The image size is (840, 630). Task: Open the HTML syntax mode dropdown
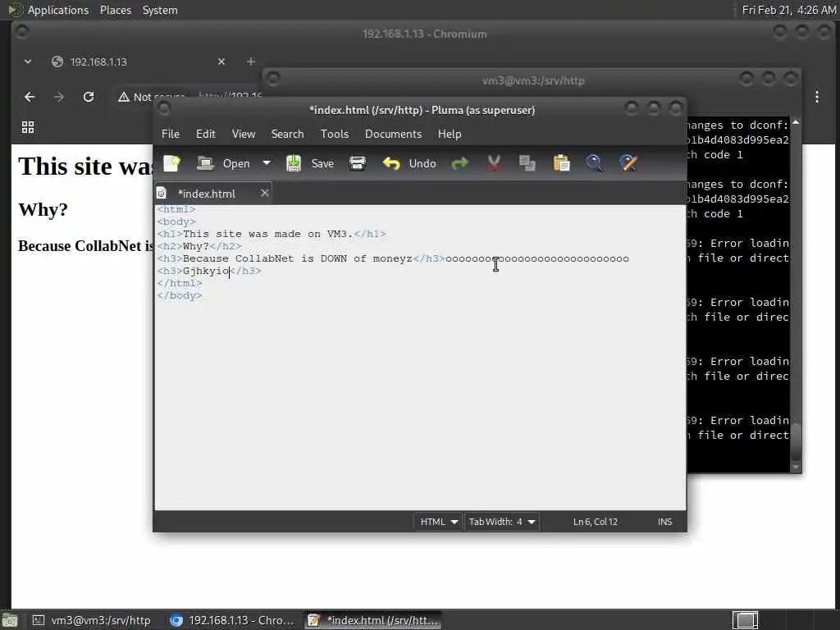click(438, 522)
